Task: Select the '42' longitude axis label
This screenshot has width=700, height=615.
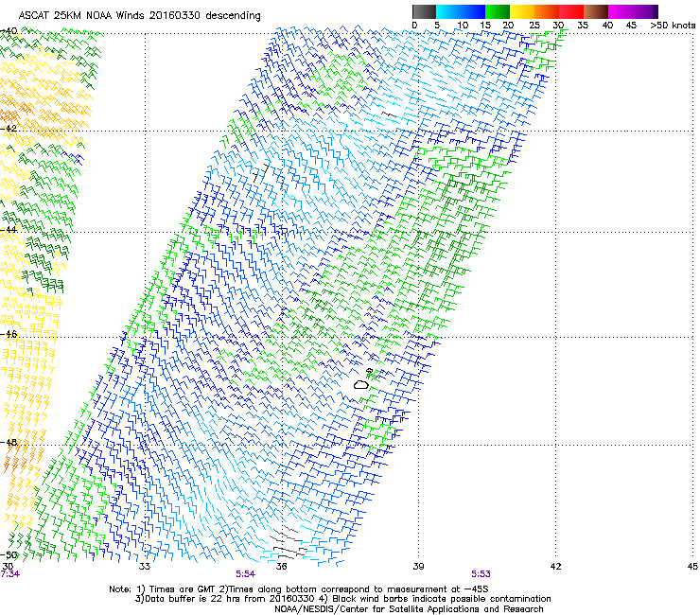Action: point(555,567)
